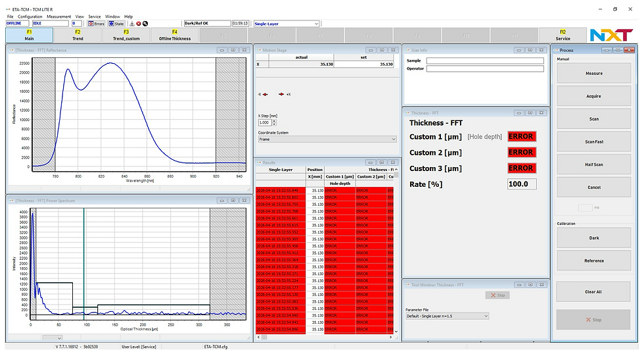
Task: Click the NXT logo
Action: [611, 36]
